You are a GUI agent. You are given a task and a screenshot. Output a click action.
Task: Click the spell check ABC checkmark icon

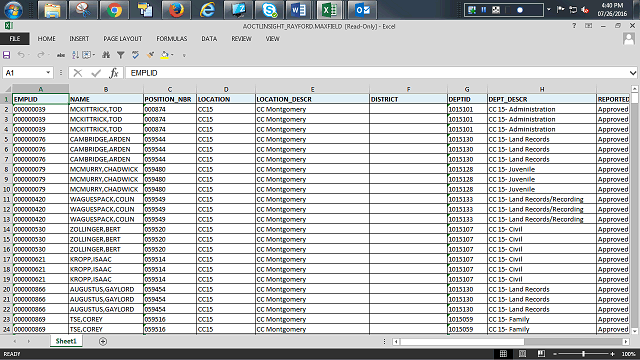pos(135,55)
